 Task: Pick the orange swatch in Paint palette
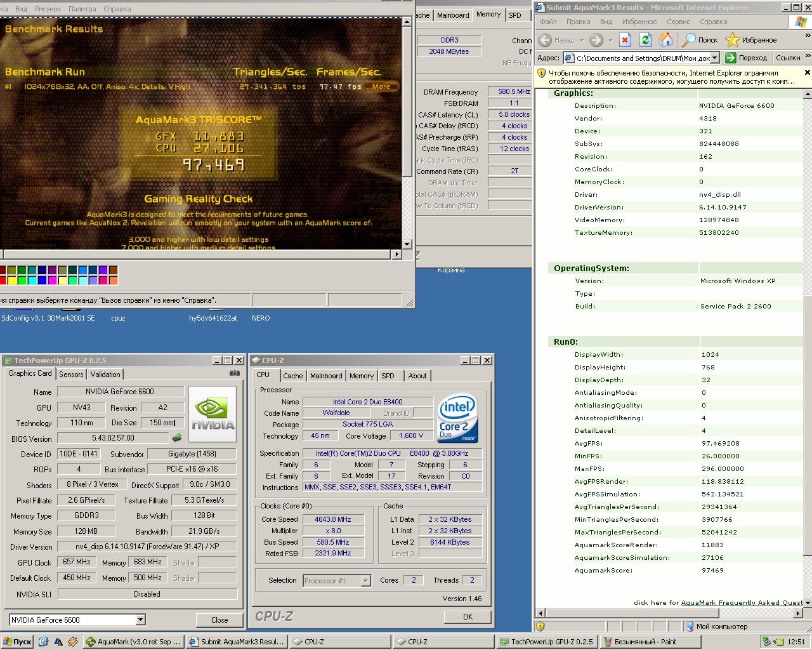pyautogui.click(x=113, y=280)
